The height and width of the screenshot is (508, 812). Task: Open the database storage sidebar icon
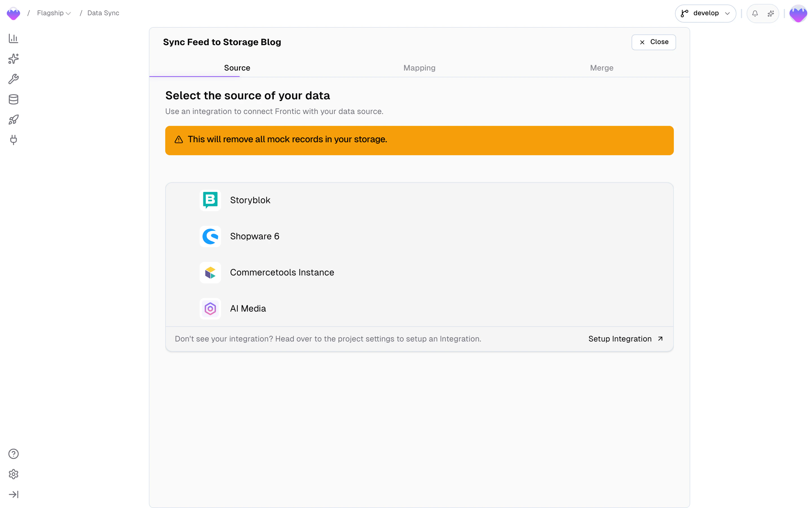[14, 99]
